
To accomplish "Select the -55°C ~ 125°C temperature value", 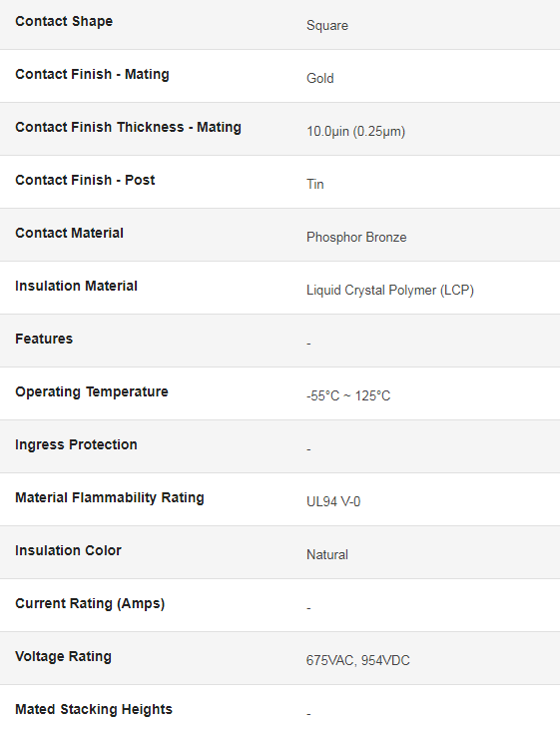I will click(x=348, y=395).
